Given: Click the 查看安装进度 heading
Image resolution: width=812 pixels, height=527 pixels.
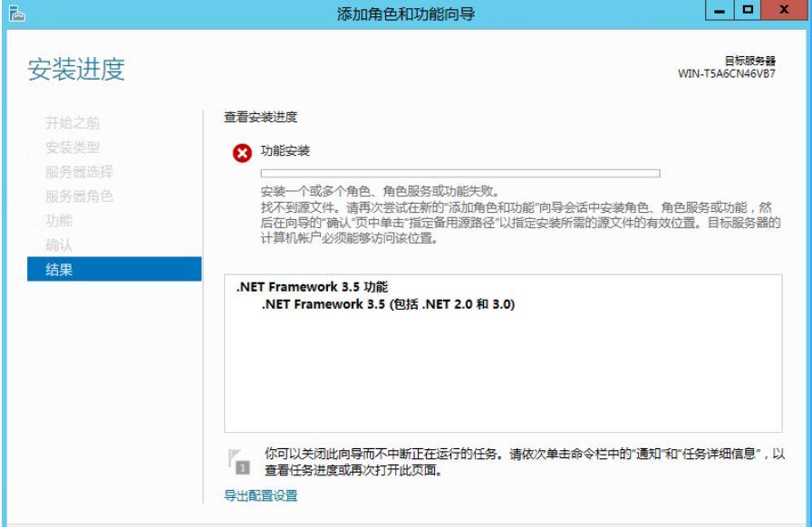Looking at the screenshot, I should tap(260, 117).
